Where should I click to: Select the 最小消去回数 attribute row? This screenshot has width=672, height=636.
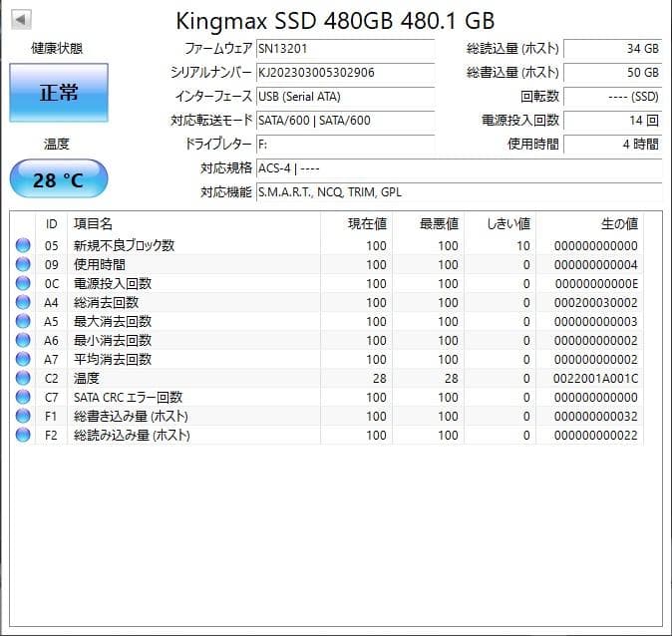click(x=328, y=340)
